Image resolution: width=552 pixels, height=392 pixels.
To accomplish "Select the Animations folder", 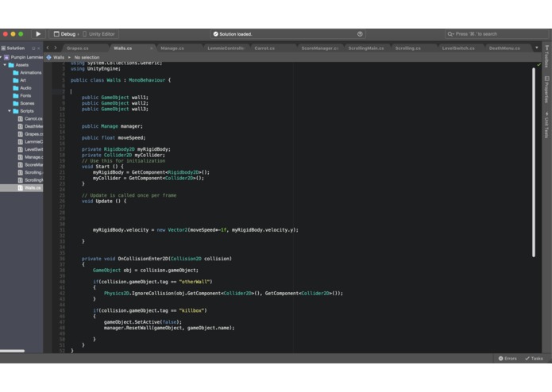I will 30,73.
